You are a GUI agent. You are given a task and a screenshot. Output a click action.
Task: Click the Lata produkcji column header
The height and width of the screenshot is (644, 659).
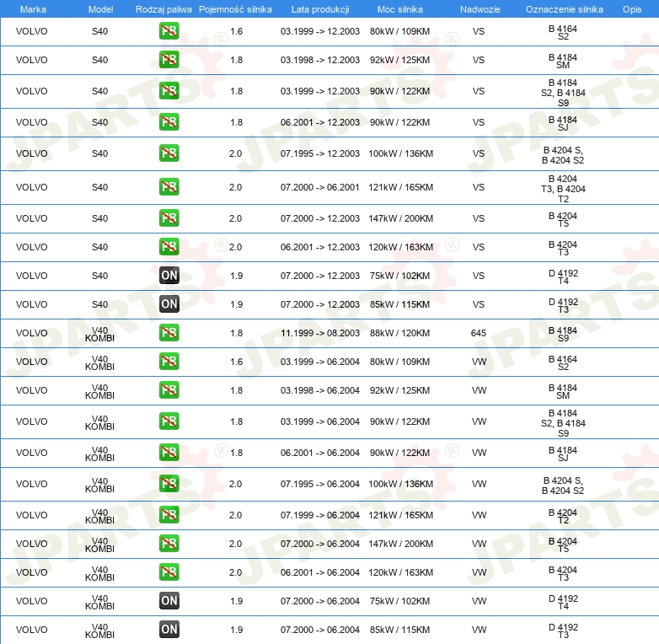coord(320,9)
